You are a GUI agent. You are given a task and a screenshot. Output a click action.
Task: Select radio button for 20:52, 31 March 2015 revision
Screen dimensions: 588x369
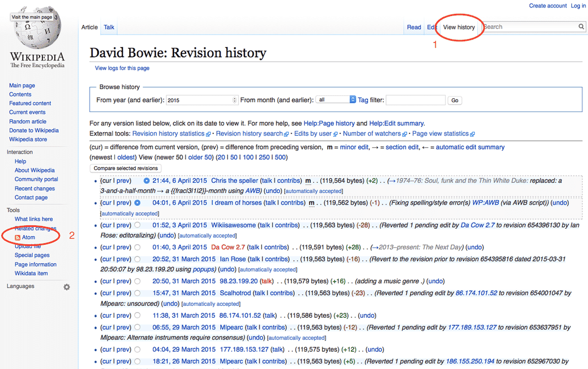tap(138, 259)
